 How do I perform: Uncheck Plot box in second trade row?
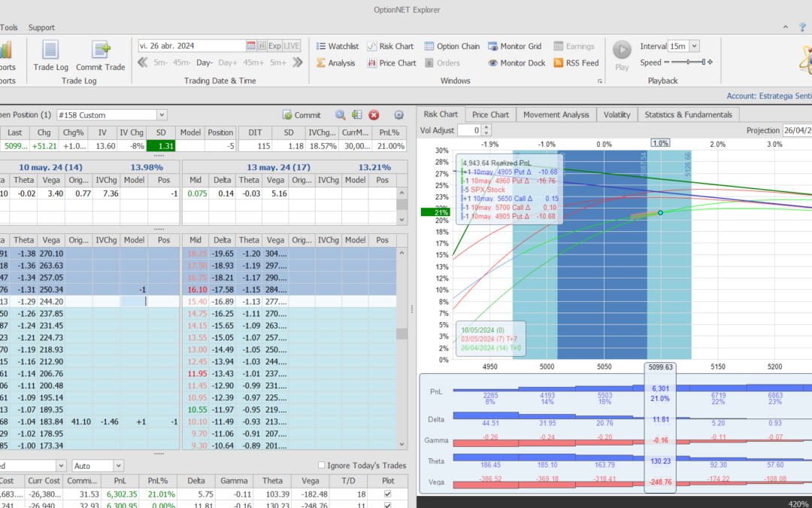387,506
